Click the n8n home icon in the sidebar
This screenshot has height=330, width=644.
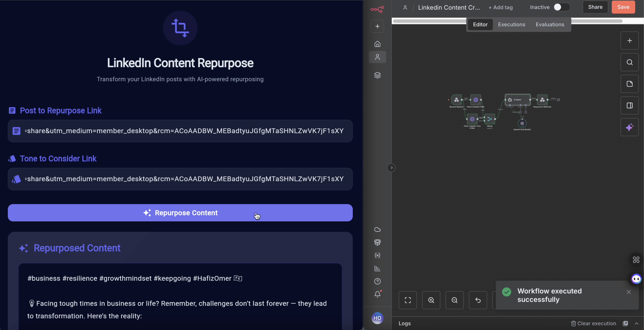click(x=377, y=44)
